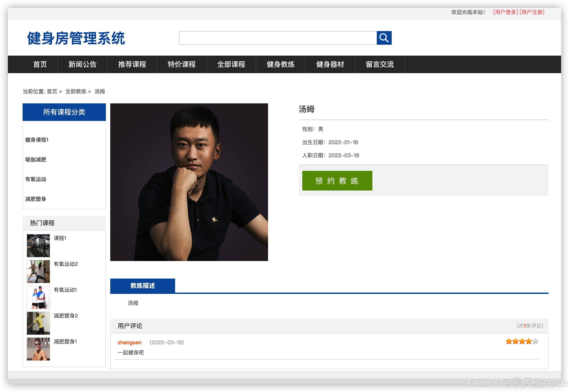Screen dimensions: 569x392
Task: Open the 健身教练 navigation menu item
Action: pyautogui.click(x=280, y=64)
